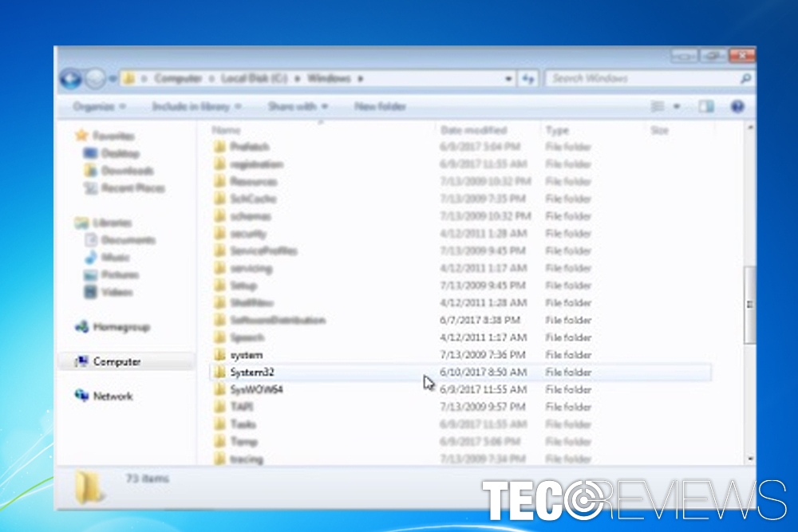Select the Temp folder
Screen dimensions: 798x532
[x=243, y=441]
